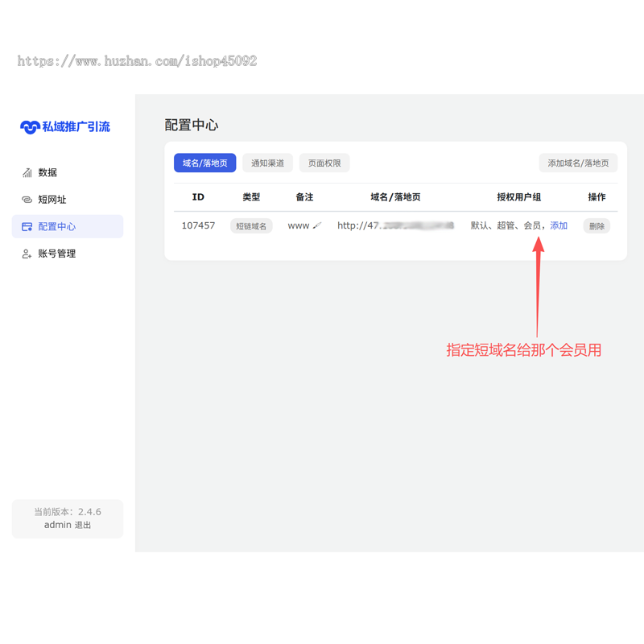Click the http://47 domain cell

(x=395, y=225)
